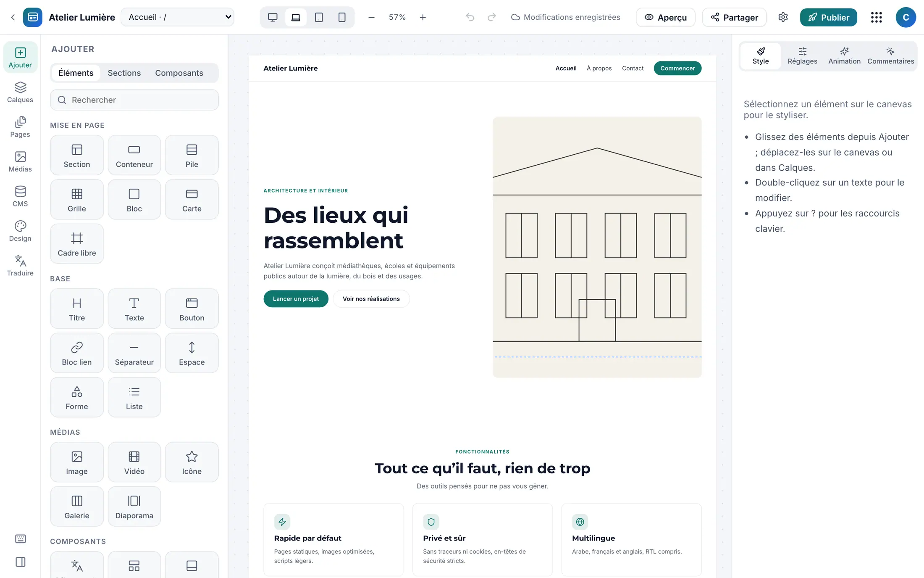924x578 pixels.
Task: Open the Médias library panel
Action: [x=20, y=162]
